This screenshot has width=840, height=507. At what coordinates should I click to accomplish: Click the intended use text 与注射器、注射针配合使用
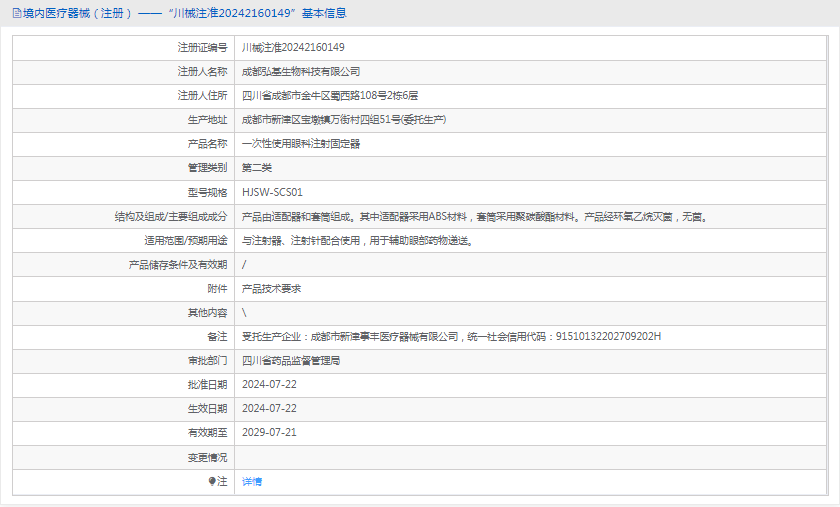pyautogui.click(x=356, y=240)
